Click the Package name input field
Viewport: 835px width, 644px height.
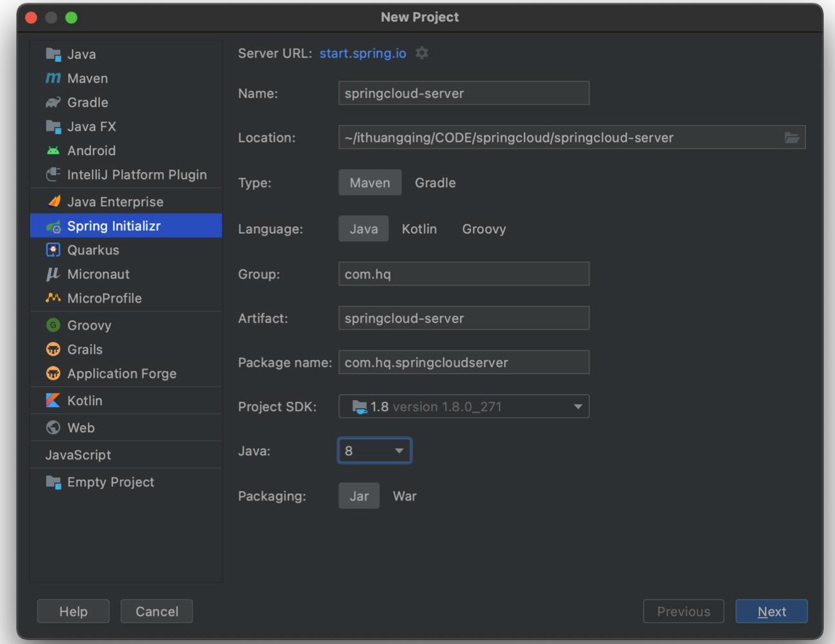464,362
